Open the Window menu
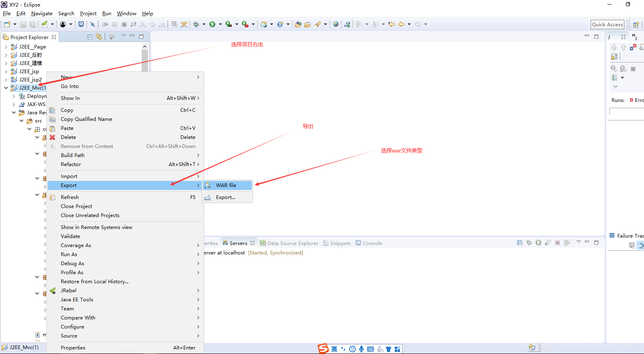Image resolution: width=644 pixels, height=354 pixels. 126,14
